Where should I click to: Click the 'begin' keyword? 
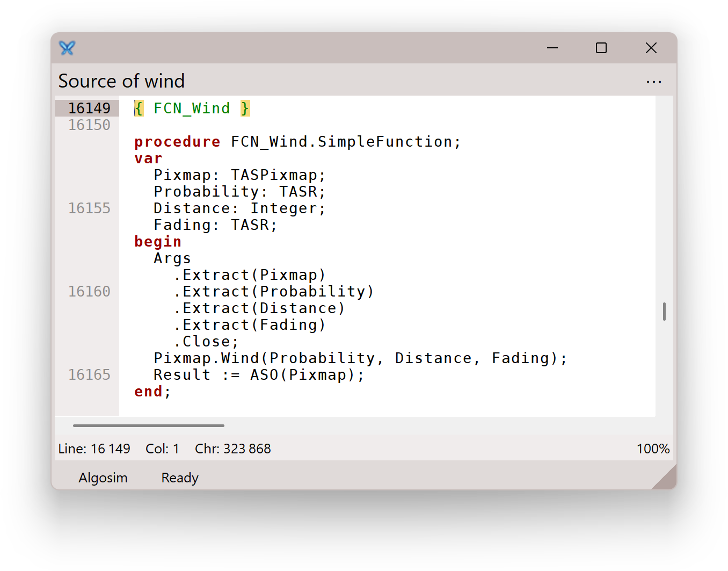pyautogui.click(x=158, y=242)
